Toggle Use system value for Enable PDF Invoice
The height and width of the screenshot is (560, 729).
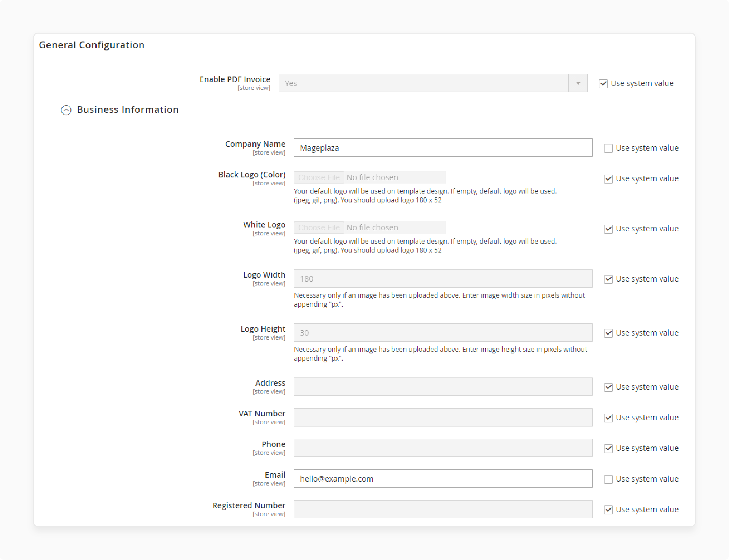tap(603, 83)
